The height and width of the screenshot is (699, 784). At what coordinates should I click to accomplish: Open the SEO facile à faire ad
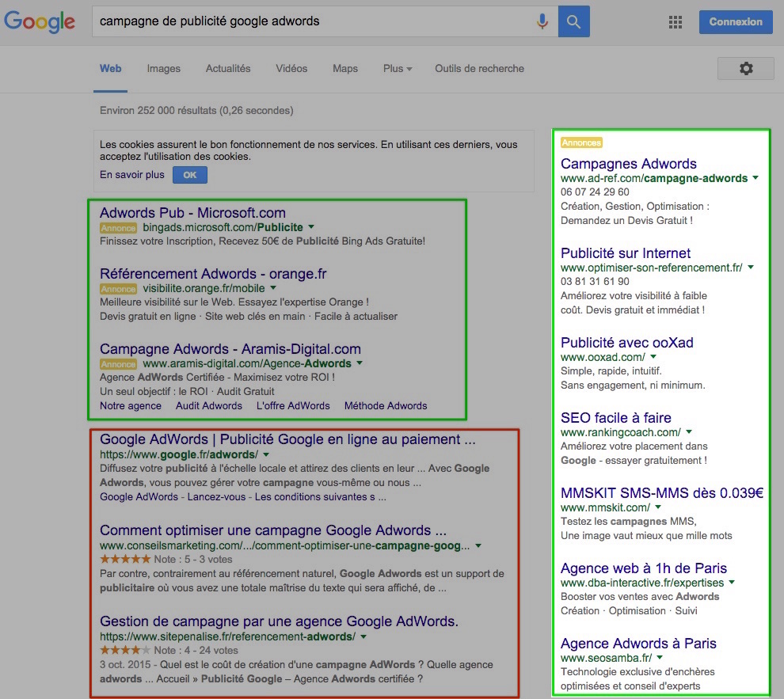(x=616, y=418)
